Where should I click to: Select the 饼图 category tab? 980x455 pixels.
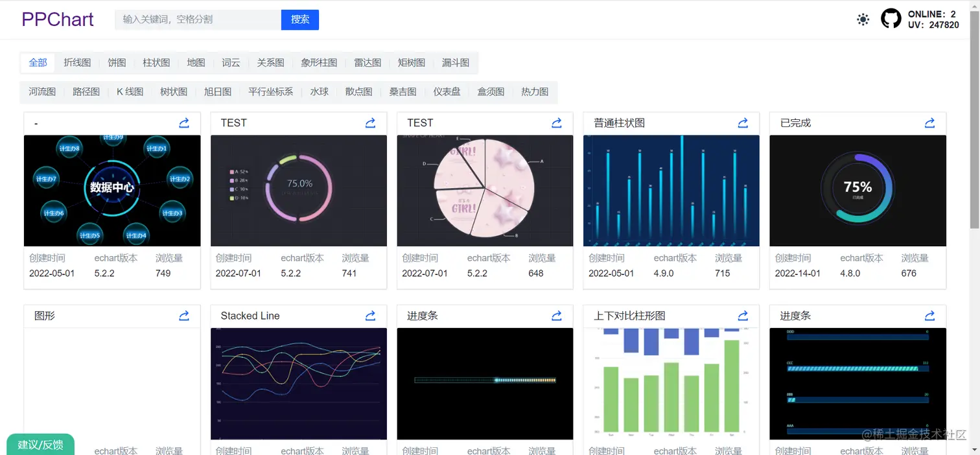(117, 63)
